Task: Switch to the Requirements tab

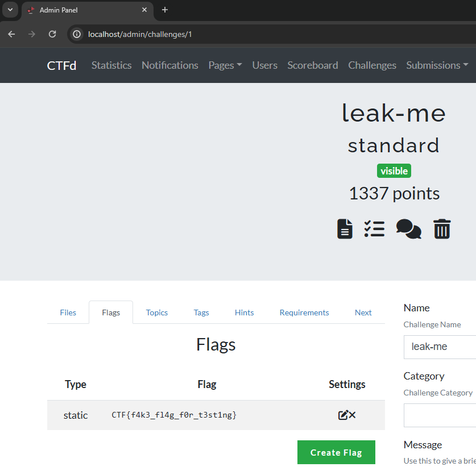Action: (x=304, y=312)
